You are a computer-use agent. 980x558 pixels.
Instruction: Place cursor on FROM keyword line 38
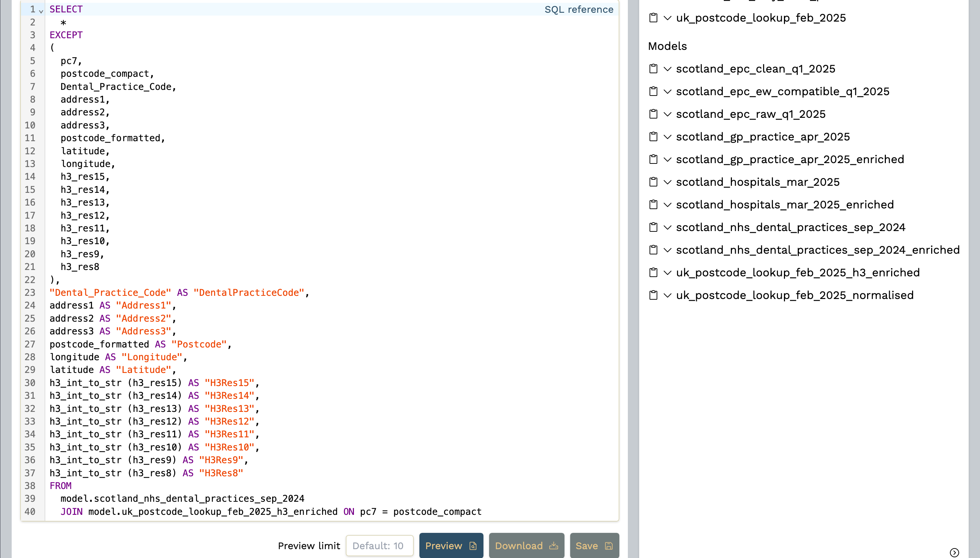click(61, 485)
